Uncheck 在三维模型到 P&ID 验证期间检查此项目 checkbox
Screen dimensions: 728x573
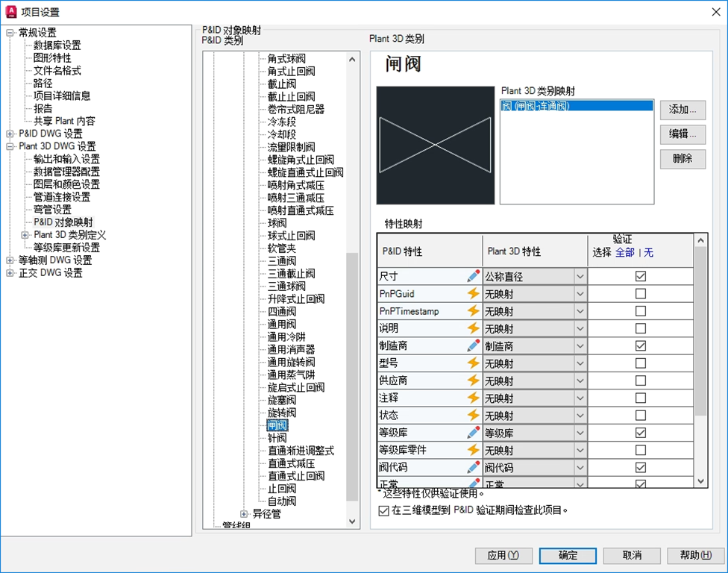point(383,511)
